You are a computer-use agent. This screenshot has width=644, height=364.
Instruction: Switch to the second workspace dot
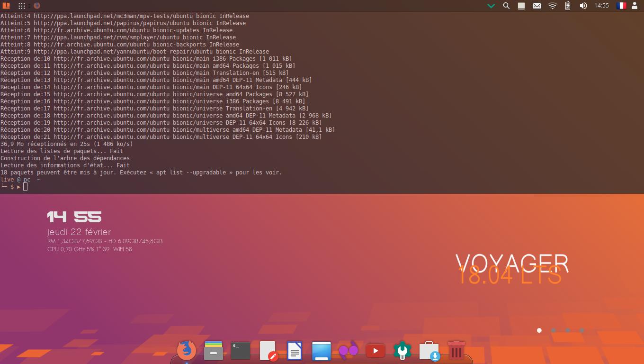554,330
